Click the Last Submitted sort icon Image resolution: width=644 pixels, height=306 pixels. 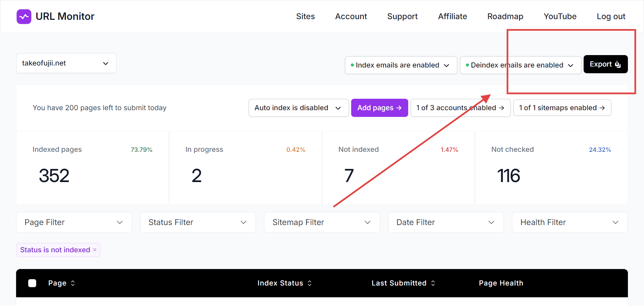(x=433, y=283)
